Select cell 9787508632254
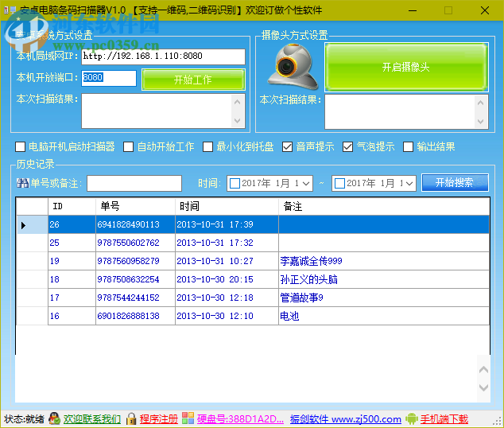 [135, 279]
